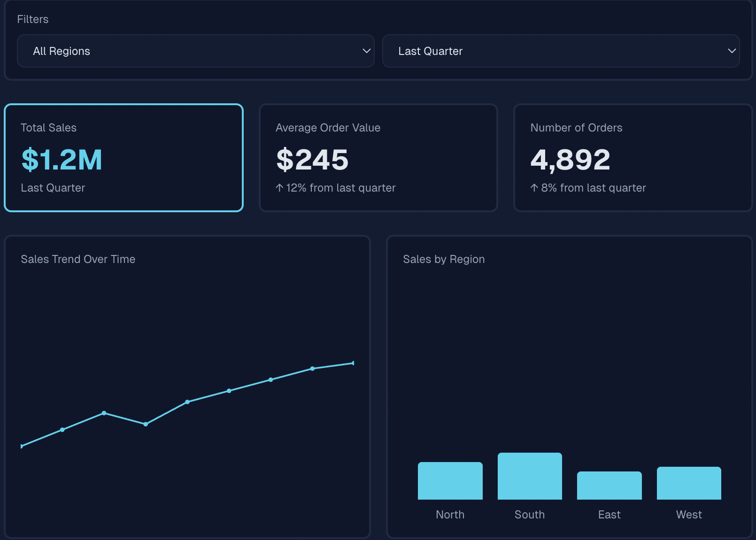Click the first data point on the trend line
This screenshot has height=540, width=756.
[x=21, y=447]
